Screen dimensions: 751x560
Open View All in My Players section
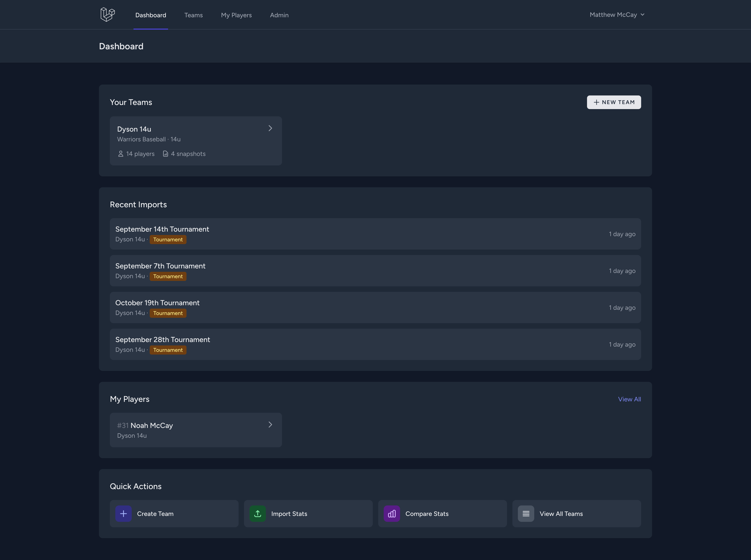pyautogui.click(x=629, y=399)
